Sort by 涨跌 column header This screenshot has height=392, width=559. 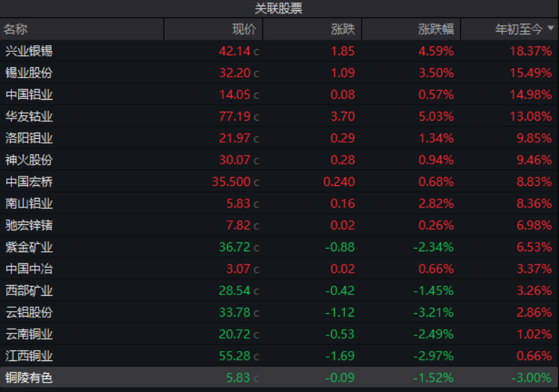point(342,29)
